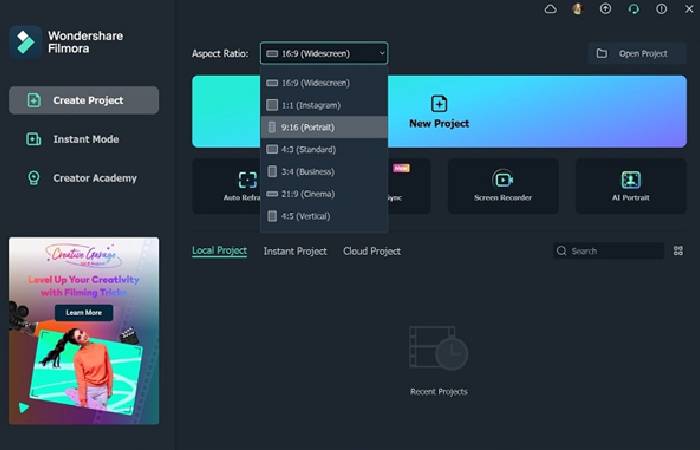Click the Recent Projects film placeholder icon
The height and width of the screenshot is (450, 700).
pyautogui.click(x=438, y=348)
